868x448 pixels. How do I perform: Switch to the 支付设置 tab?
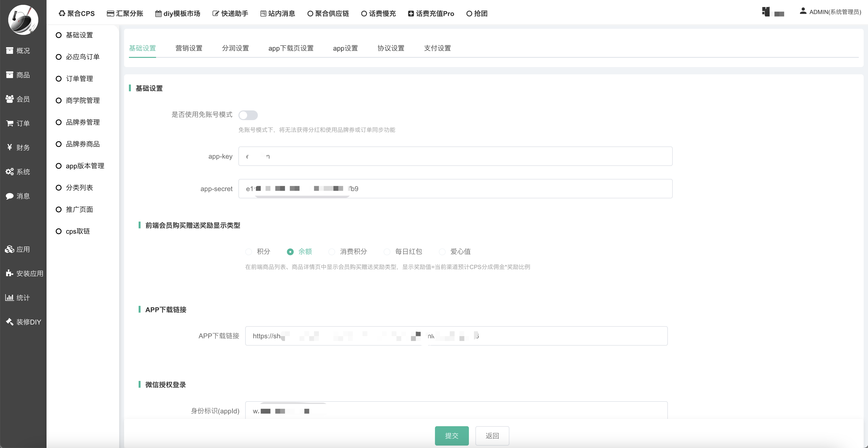pos(438,48)
